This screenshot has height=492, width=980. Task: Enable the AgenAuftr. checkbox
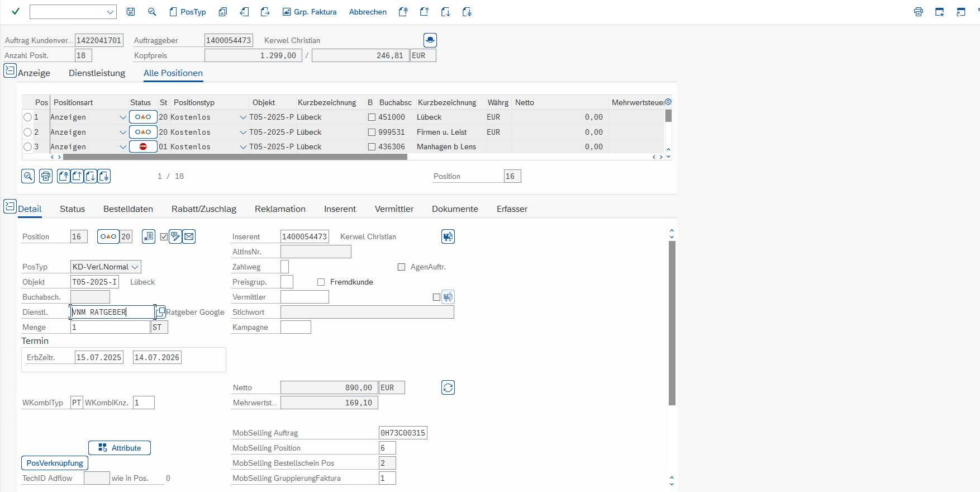tap(401, 267)
